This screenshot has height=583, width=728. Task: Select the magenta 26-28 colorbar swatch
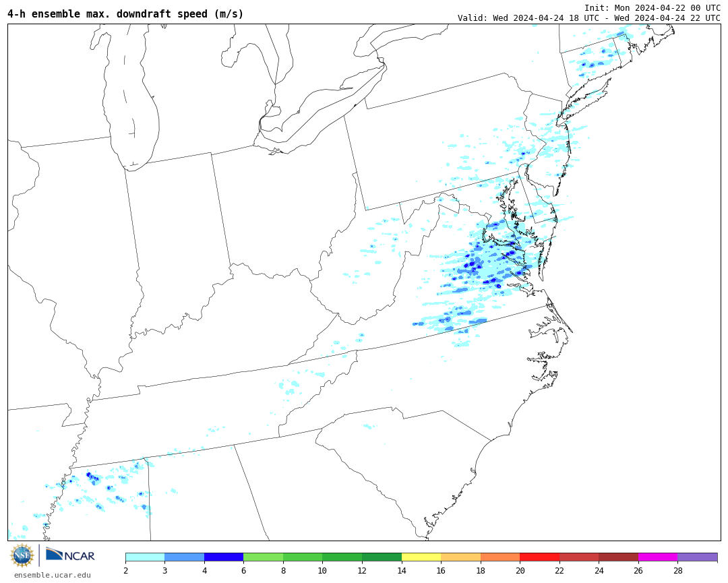[658, 557]
